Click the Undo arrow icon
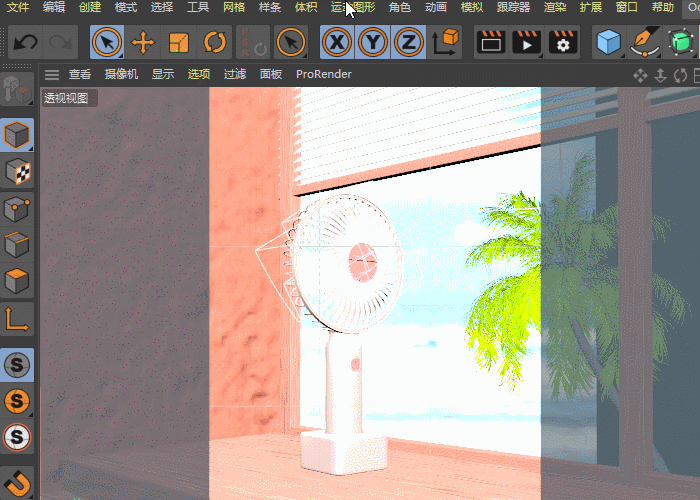 coord(25,42)
